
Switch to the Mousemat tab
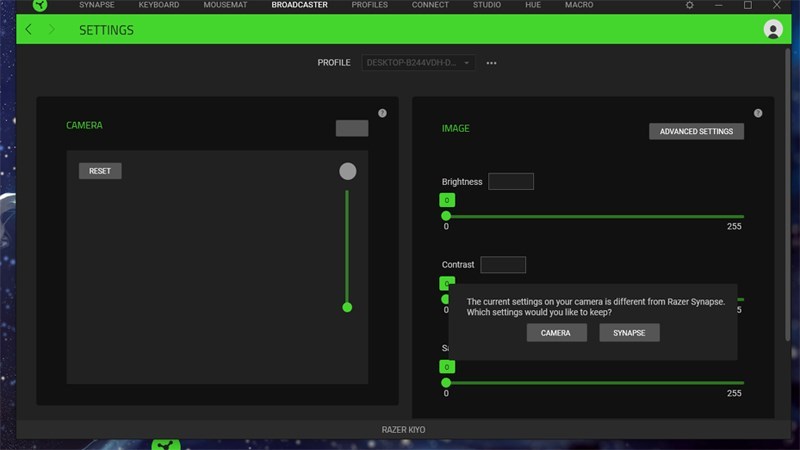pyautogui.click(x=225, y=5)
